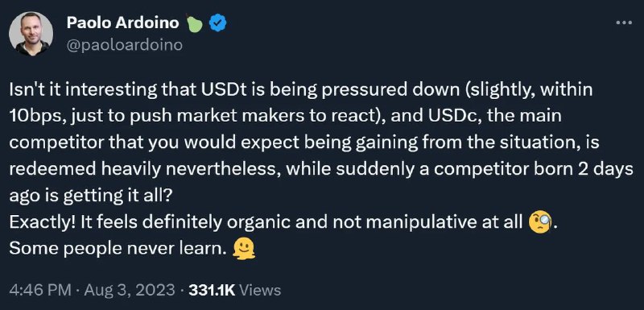Click the word USDt in tweet
This screenshot has width=644, height=310.
click(x=224, y=90)
